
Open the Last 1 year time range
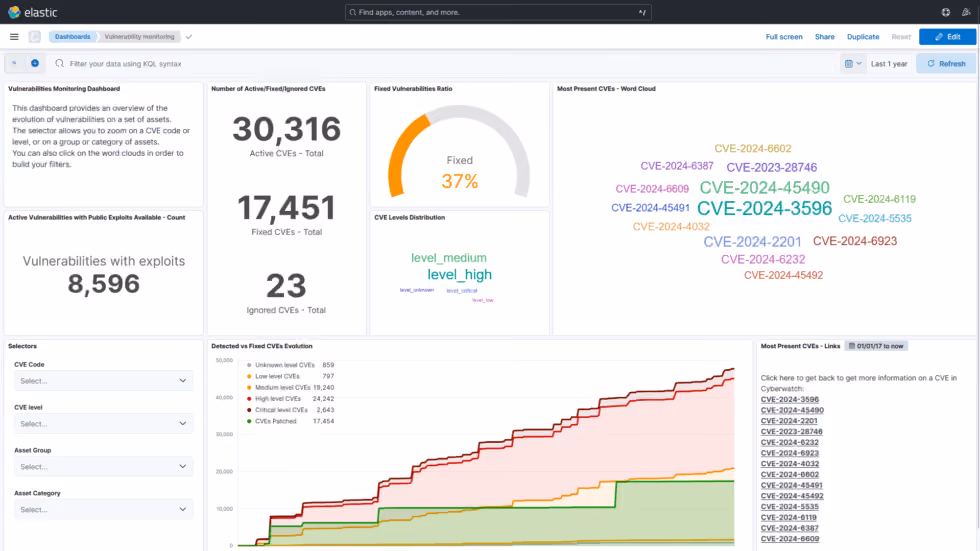889,64
